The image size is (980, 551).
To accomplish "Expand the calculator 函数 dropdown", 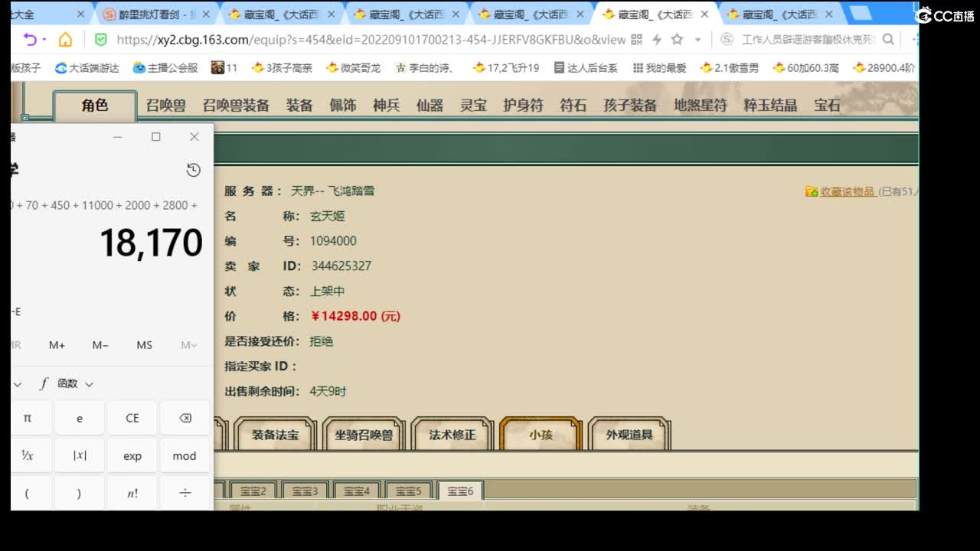I will coord(67,383).
